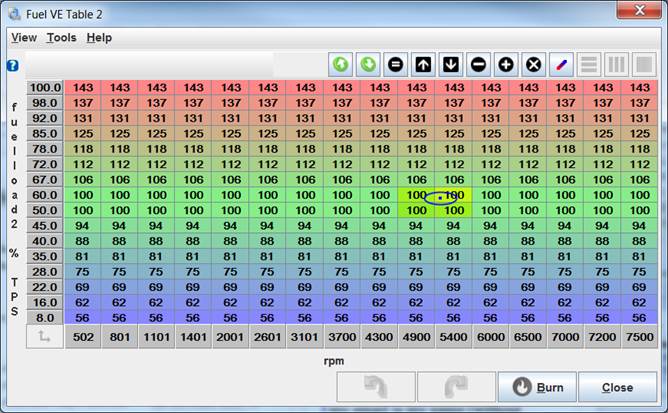Click the black square down-arrow icon
This screenshot has width=668, height=413.
coord(451,64)
